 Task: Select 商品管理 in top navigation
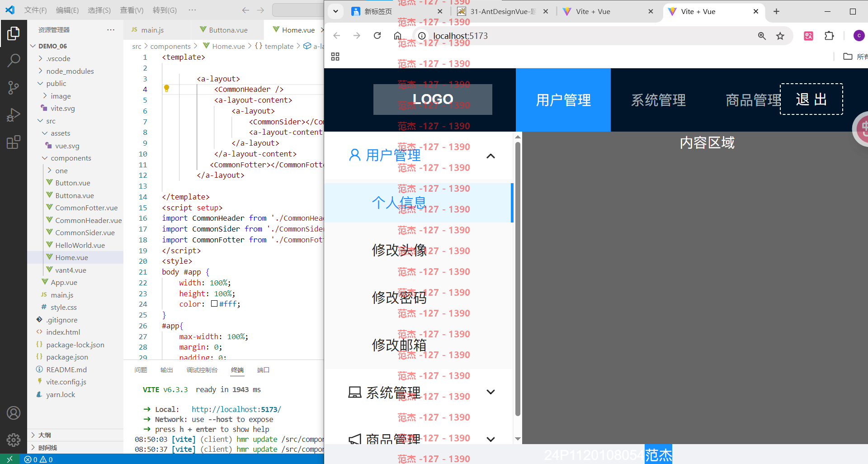(x=753, y=100)
